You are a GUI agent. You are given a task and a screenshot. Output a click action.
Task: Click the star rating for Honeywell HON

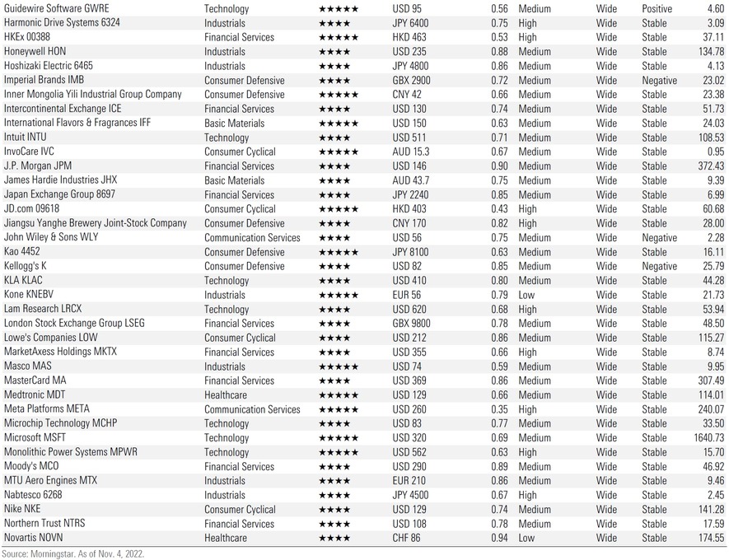click(334, 51)
